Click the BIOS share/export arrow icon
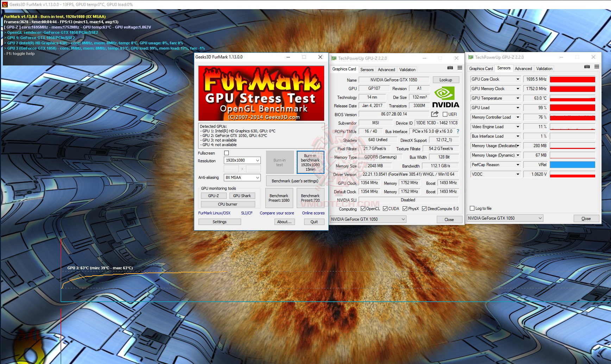The height and width of the screenshot is (364, 611). (x=435, y=114)
